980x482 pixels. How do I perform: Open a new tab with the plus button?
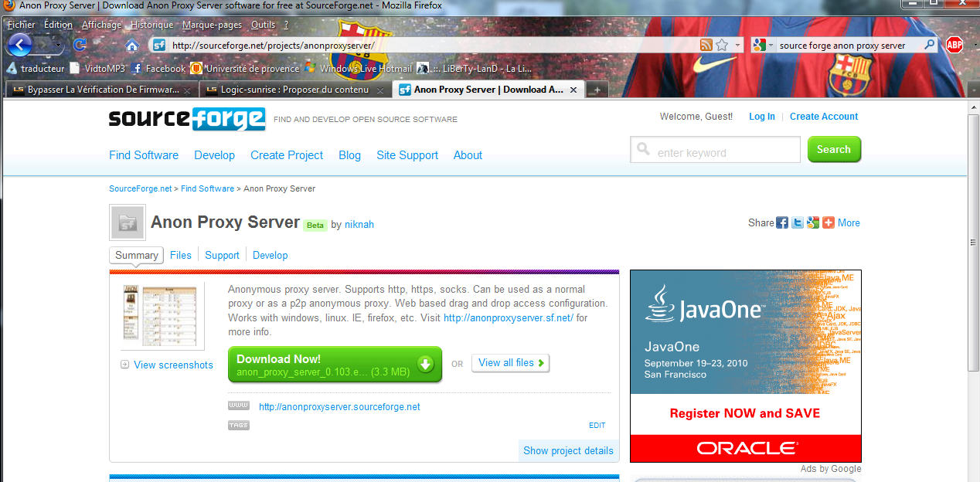(x=596, y=90)
